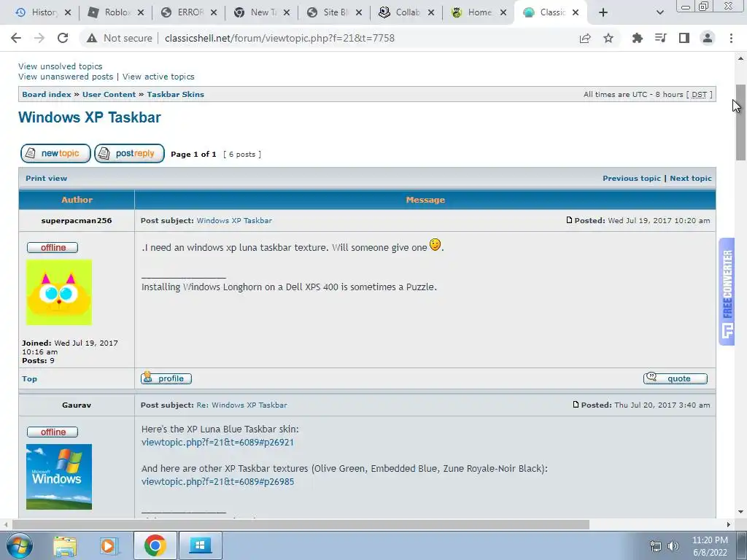747x560 pixels.
Task: Expand the tab search chevron
Action: [x=659, y=12]
